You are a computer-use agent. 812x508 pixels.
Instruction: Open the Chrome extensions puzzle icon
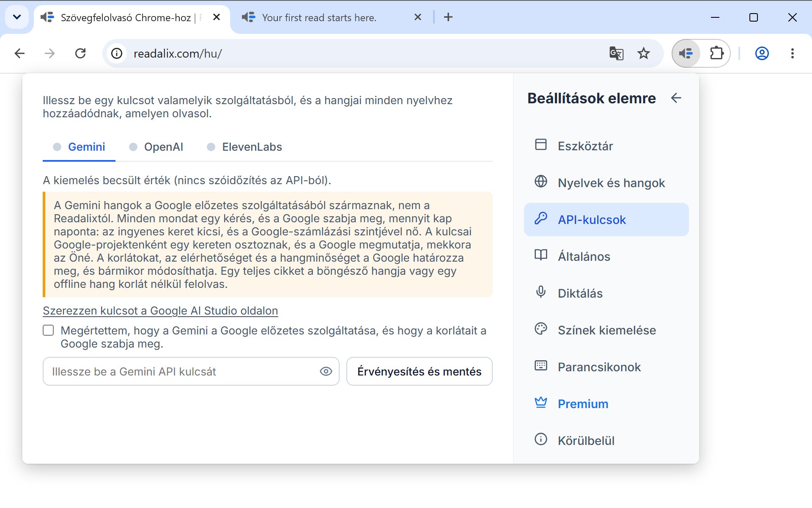tap(716, 53)
